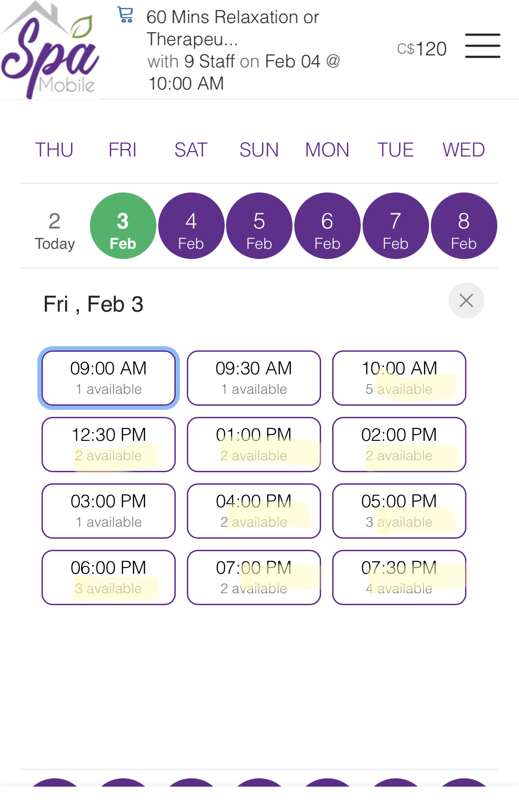Screen dimensions: 519x812
Task: Select the green 3 Feb date circle
Action: tap(123, 226)
